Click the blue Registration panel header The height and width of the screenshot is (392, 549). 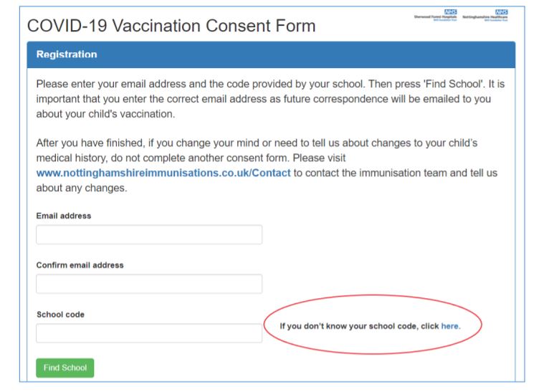(x=271, y=54)
